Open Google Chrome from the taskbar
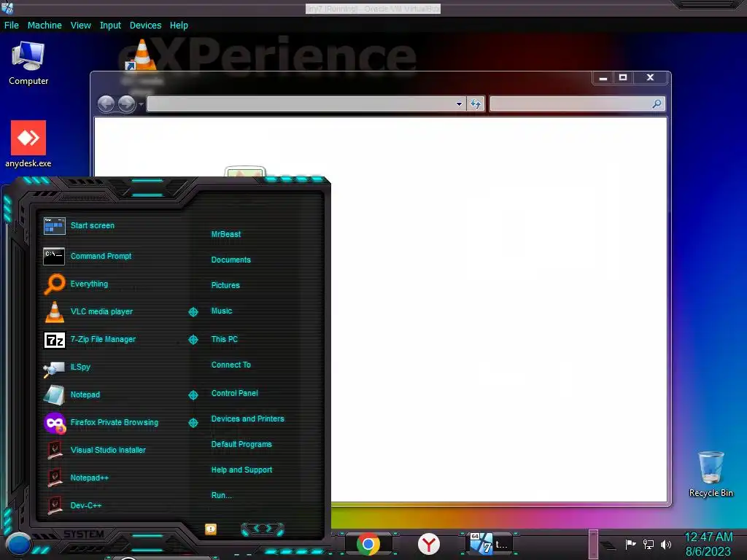Image resolution: width=747 pixels, height=560 pixels. (368, 544)
